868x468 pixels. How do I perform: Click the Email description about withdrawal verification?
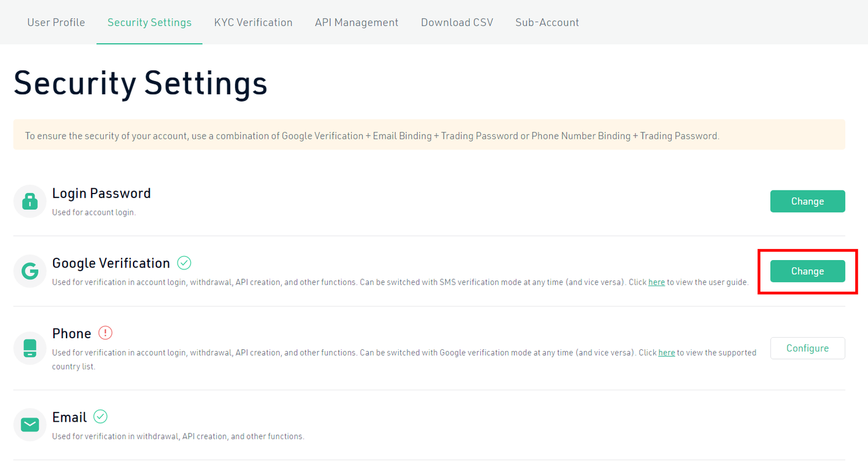point(178,436)
